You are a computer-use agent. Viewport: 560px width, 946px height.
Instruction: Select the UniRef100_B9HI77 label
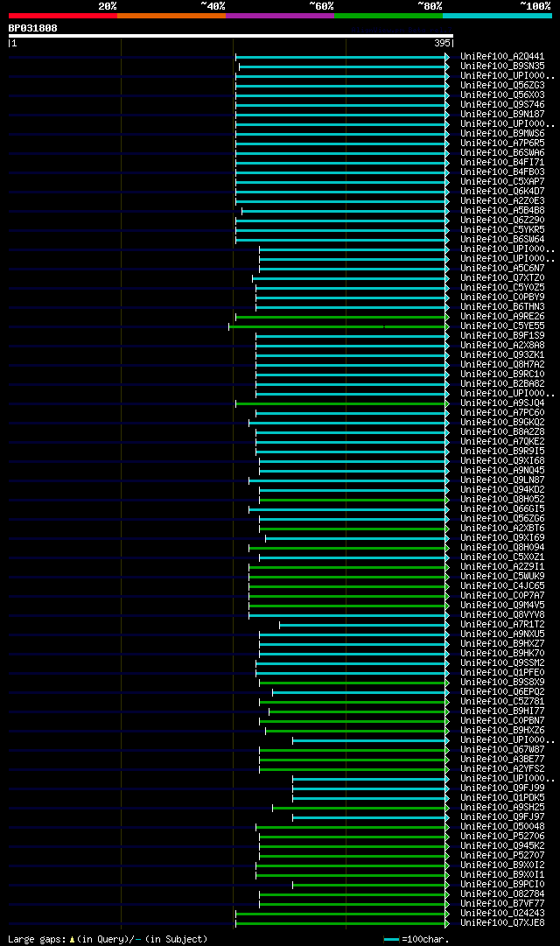tap(502, 711)
